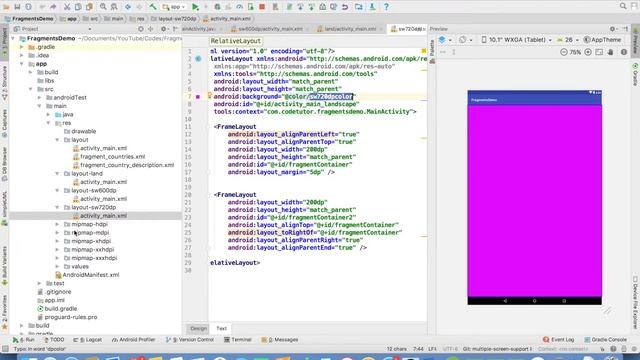The image size is (640, 360).
Task: Click the Search Everywhere magnifier icon
Action: (x=623, y=6)
